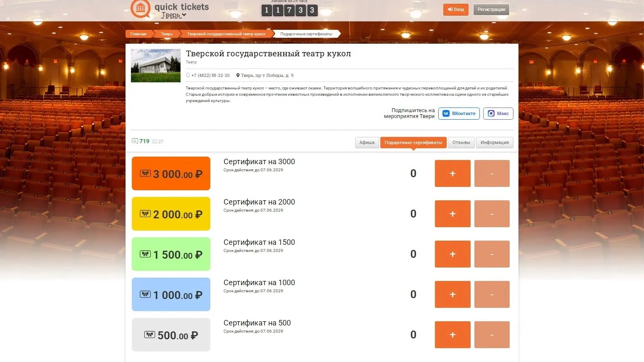Screen dimensions: 644x362
Task: Open the Тверь breadcrumb link
Action: [x=167, y=34]
